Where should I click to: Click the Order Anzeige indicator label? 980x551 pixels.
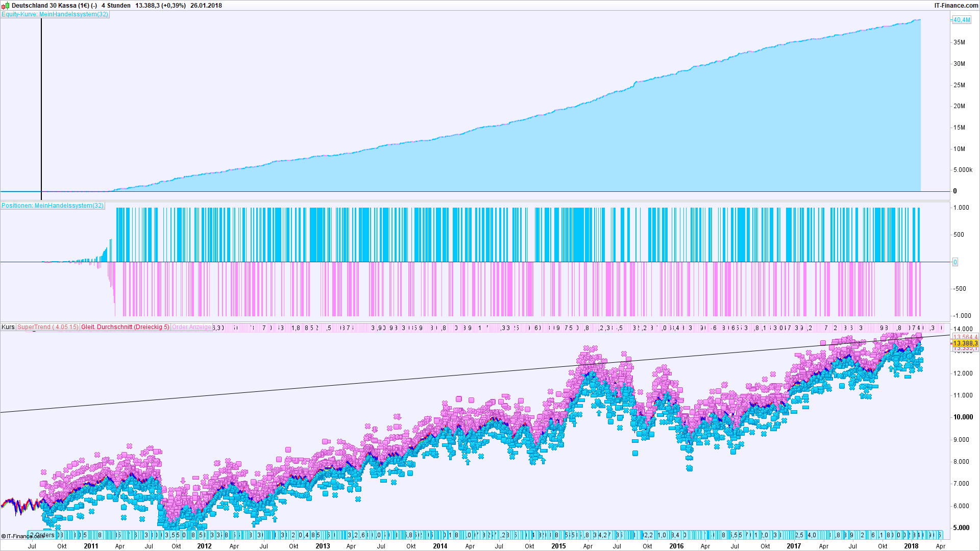pos(191,327)
